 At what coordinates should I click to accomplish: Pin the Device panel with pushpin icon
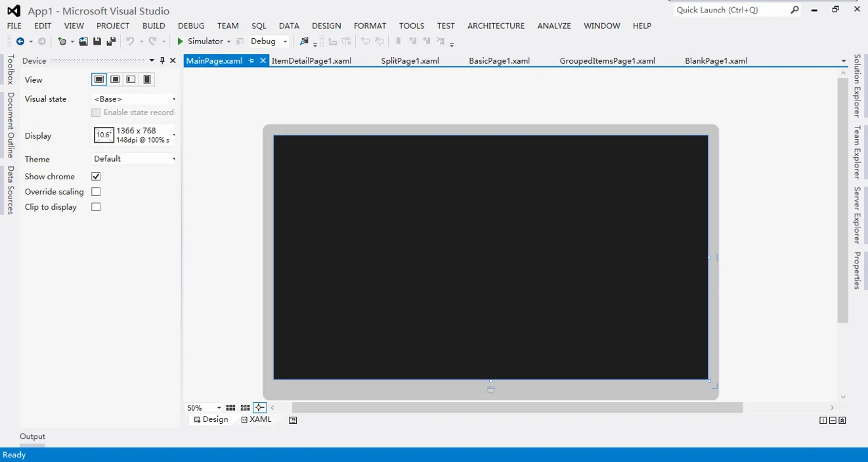tap(162, 60)
